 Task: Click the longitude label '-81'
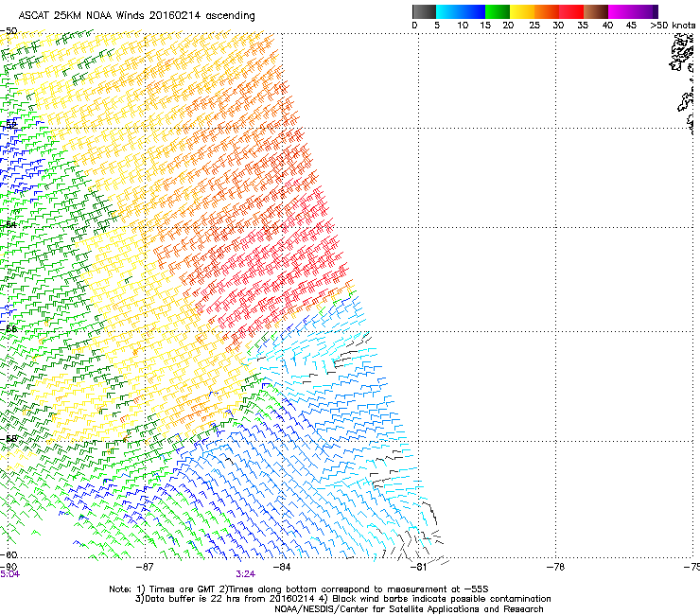coord(418,567)
